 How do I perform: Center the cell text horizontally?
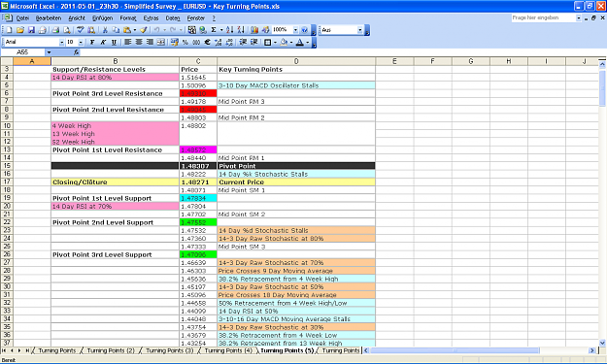pyautogui.click(x=139, y=42)
